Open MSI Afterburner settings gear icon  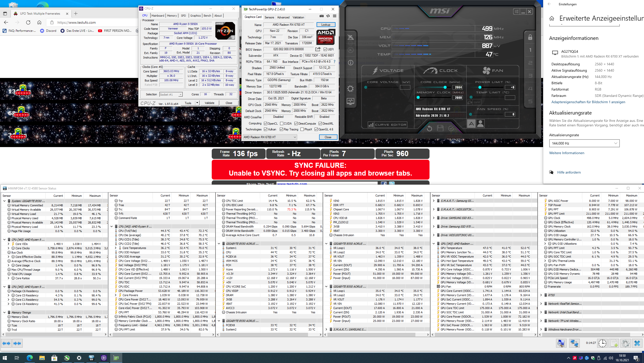[350, 89]
